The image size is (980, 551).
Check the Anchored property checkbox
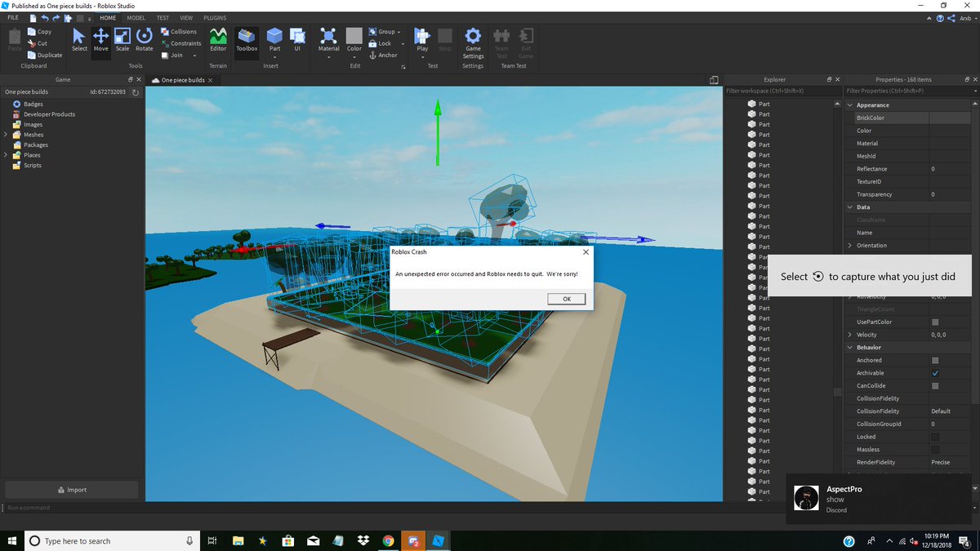tap(935, 360)
